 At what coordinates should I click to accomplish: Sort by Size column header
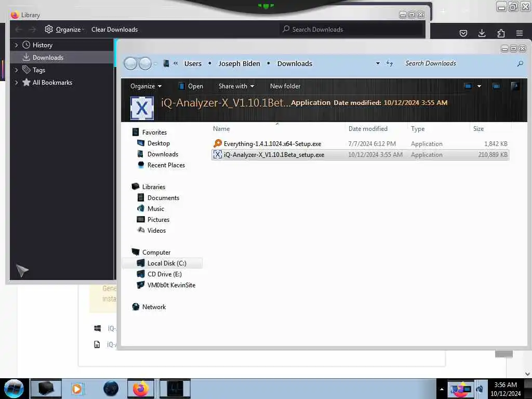pos(478,129)
